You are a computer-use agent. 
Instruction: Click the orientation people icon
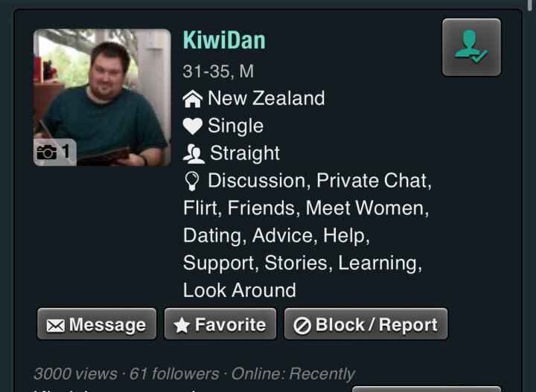pyautogui.click(x=194, y=154)
